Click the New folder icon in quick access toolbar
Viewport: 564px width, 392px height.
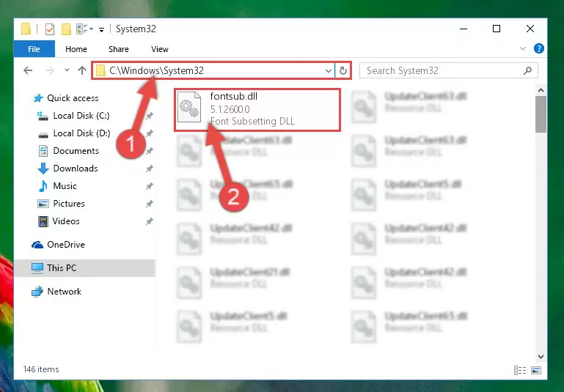coord(66,29)
